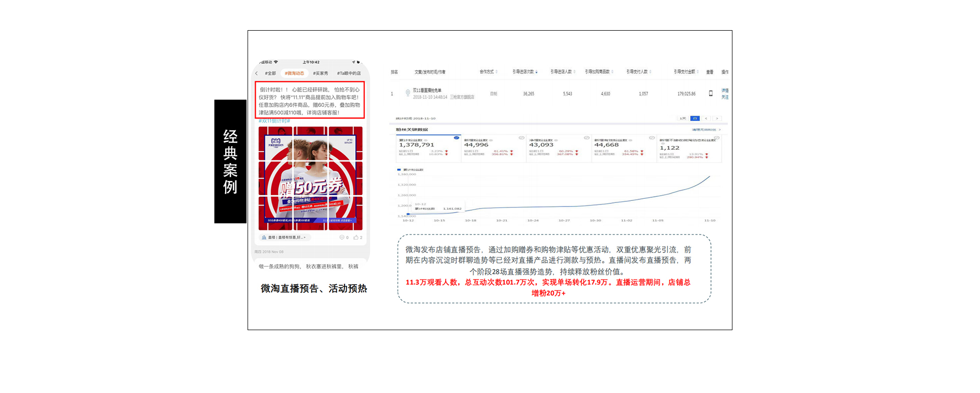
Task: Click the info icon beside the 累计粉丝数 label
Action: tap(427, 140)
